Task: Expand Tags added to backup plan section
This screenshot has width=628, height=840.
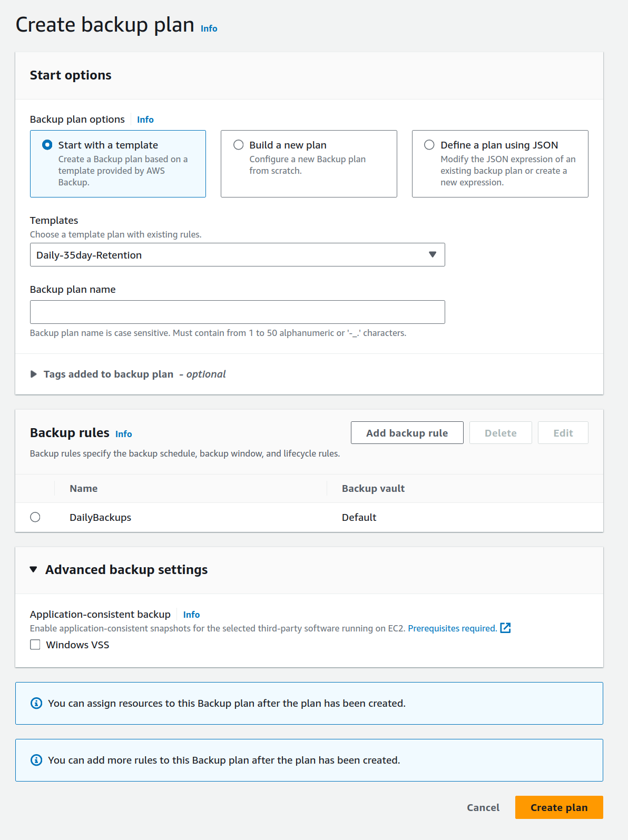Action: 34,374
